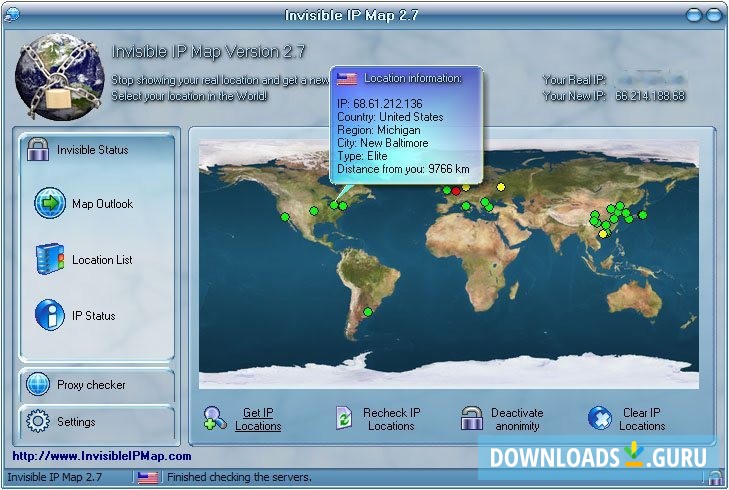Click the Proxy checker globe icon
Viewport: 729px width, 490px height.
tap(38, 384)
